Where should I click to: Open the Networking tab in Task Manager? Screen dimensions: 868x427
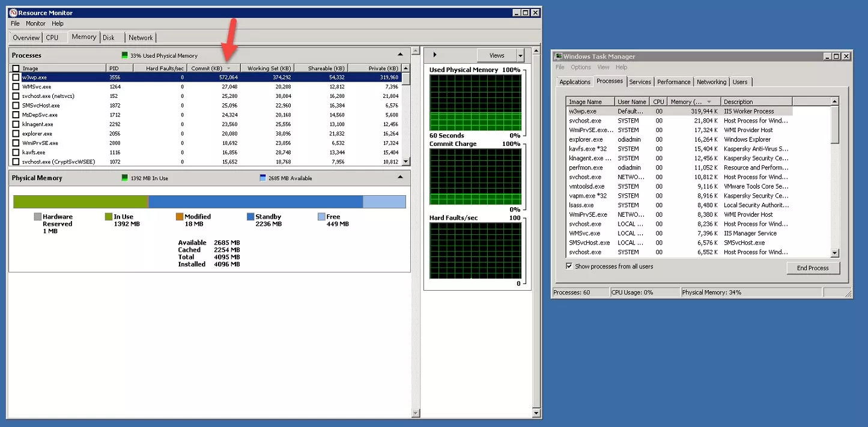(x=712, y=82)
